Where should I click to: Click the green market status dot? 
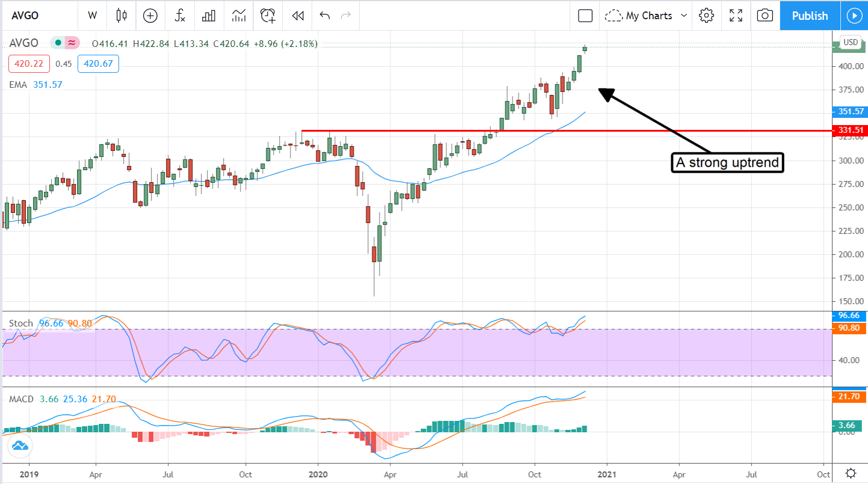tap(58, 43)
